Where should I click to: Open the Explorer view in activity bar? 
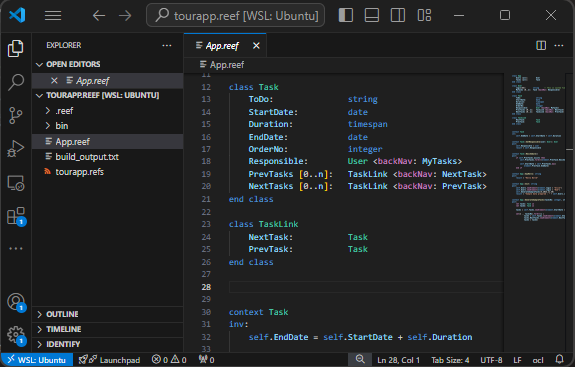[16, 48]
